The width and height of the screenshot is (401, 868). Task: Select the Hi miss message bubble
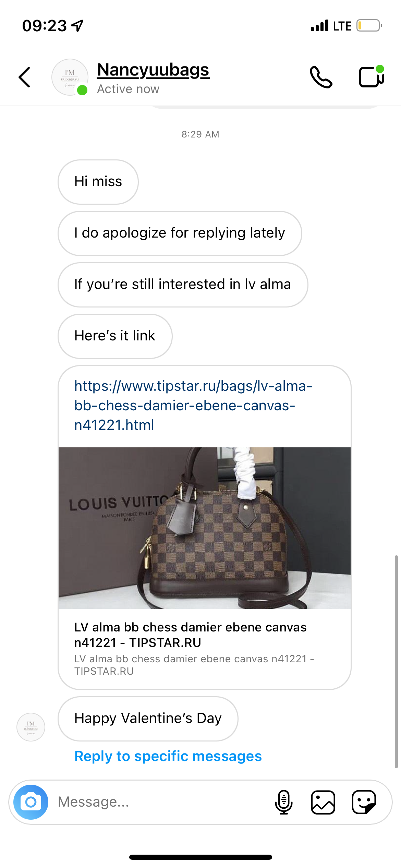pyautogui.click(x=98, y=182)
